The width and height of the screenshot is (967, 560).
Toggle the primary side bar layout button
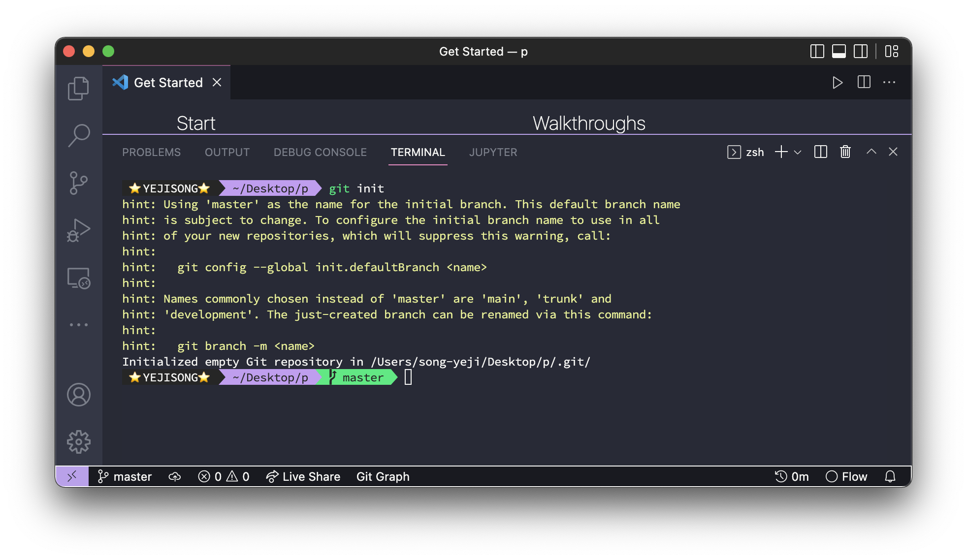817,51
